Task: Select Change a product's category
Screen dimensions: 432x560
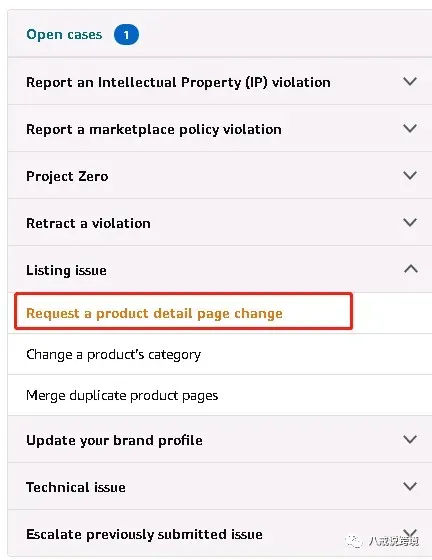Action: tap(114, 355)
